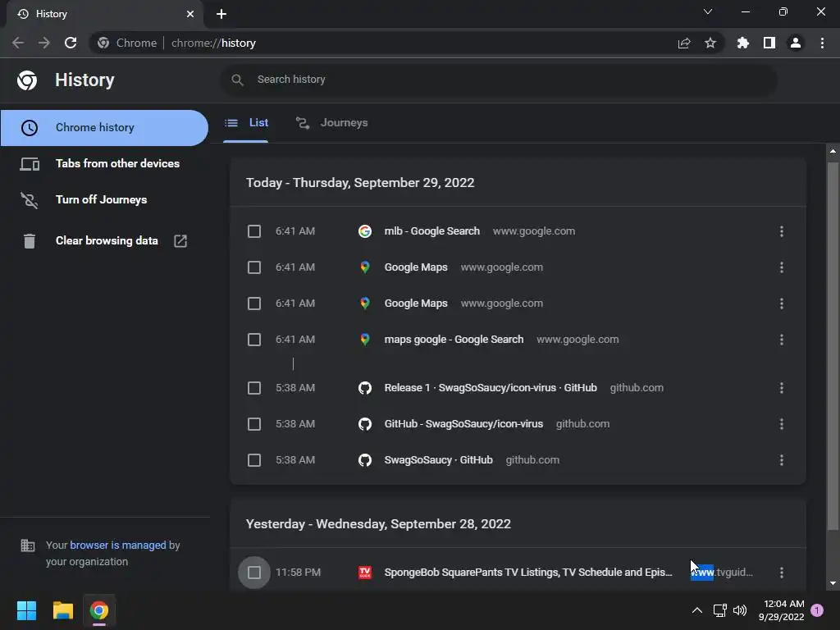Screen dimensions: 840x630
Task: Check the mlb - Google Search entry checkbox
Action: (254, 231)
